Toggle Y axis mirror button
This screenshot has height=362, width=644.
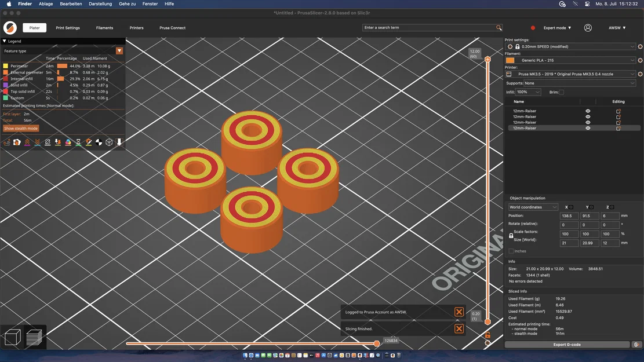591,207
